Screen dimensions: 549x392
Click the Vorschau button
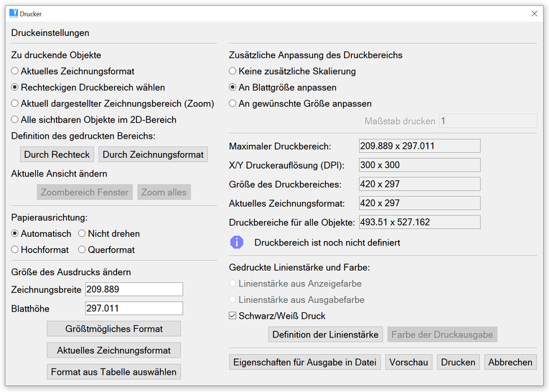[x=408, y=362]
